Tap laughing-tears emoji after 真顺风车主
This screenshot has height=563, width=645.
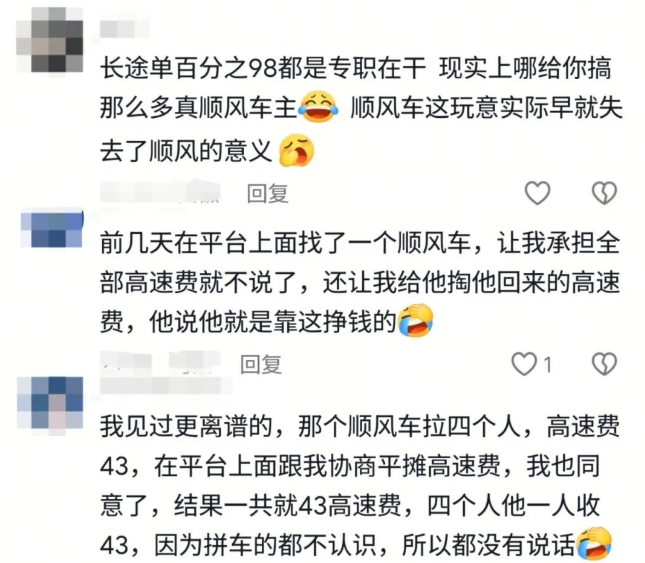[318, 107]
